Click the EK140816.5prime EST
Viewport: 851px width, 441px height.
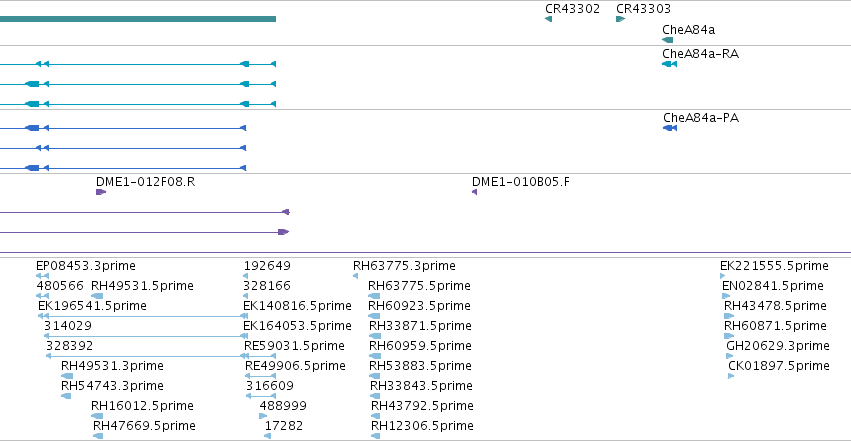[x=246, y=316]
